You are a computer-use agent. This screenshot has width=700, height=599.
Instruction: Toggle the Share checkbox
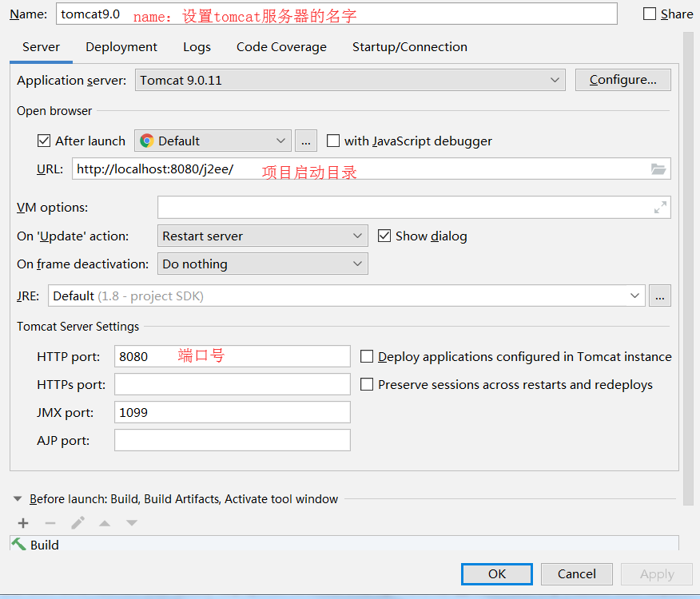tap(650, 14)
